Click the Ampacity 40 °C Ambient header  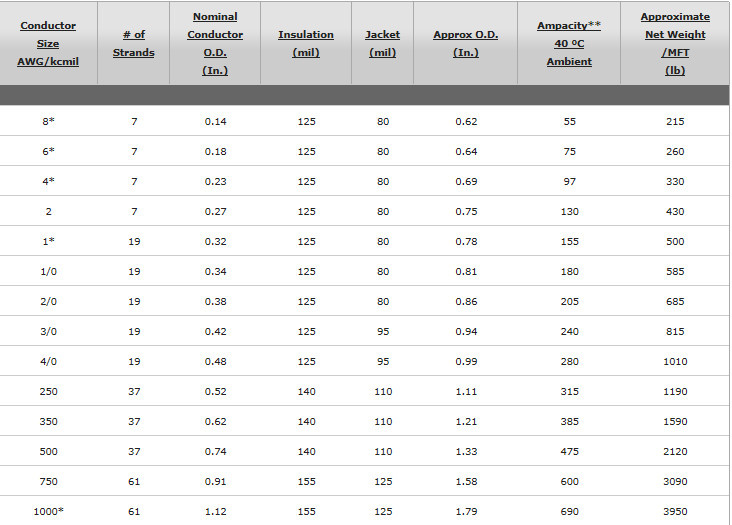coord(569,43)
